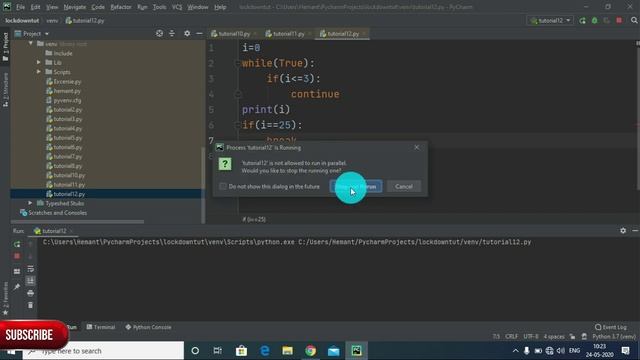640x360 pixels.
Task: Open File Explorer from the taskbar
Action: [287, 351]
